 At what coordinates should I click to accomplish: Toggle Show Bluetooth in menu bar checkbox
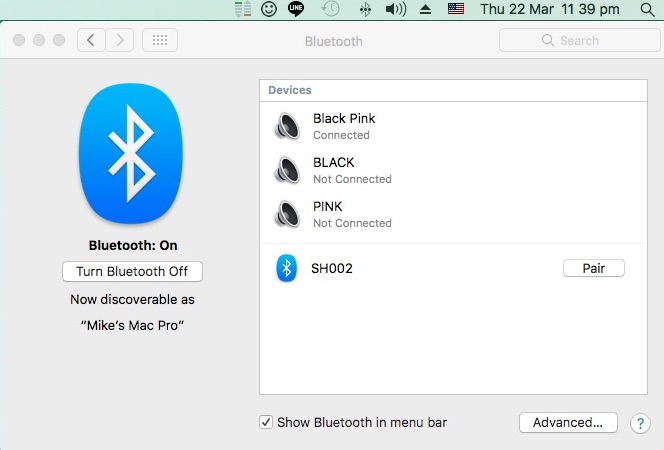click(x=266, y=422)
